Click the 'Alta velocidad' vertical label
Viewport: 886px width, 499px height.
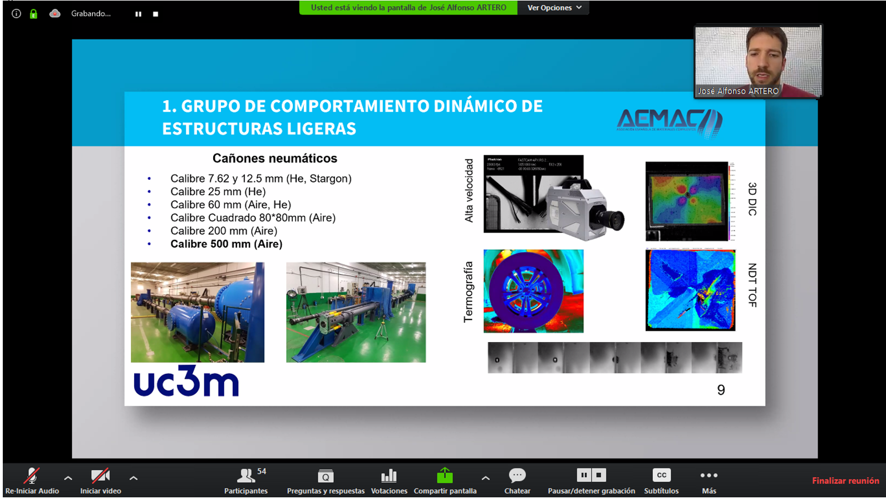tap(469, 190)
